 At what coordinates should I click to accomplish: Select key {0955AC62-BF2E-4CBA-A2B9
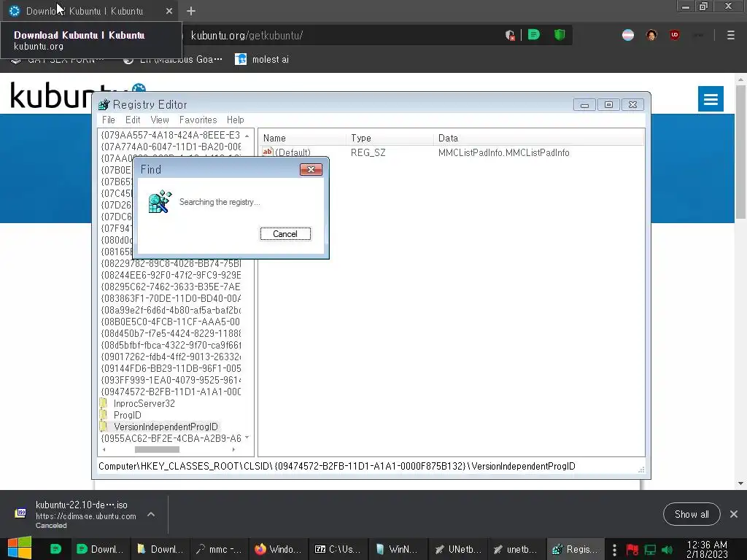pyautogui.click(x=171, y=438)
